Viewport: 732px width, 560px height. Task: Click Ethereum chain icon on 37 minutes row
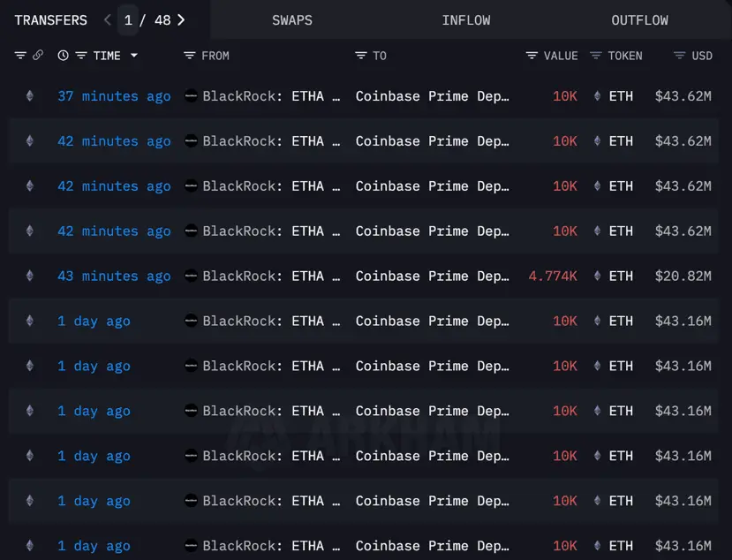pos(30,95)
